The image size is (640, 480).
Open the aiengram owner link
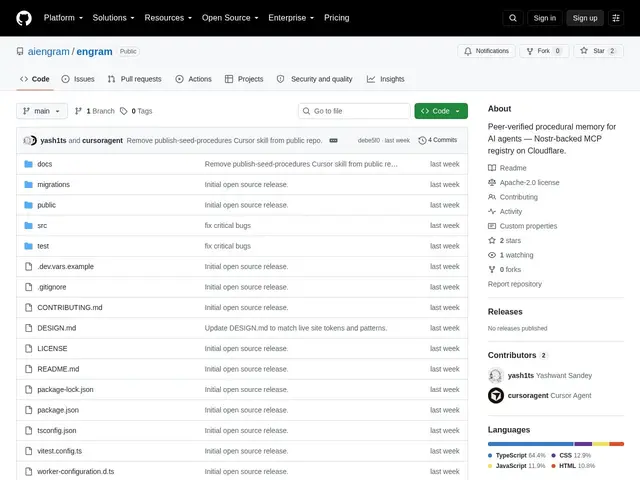coord(49,51)
